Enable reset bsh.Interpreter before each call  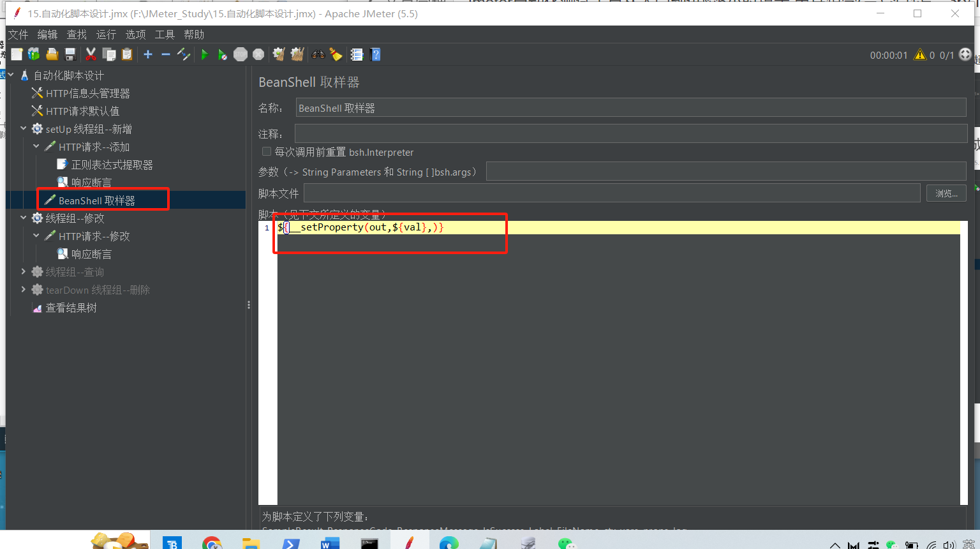point(267,152)
